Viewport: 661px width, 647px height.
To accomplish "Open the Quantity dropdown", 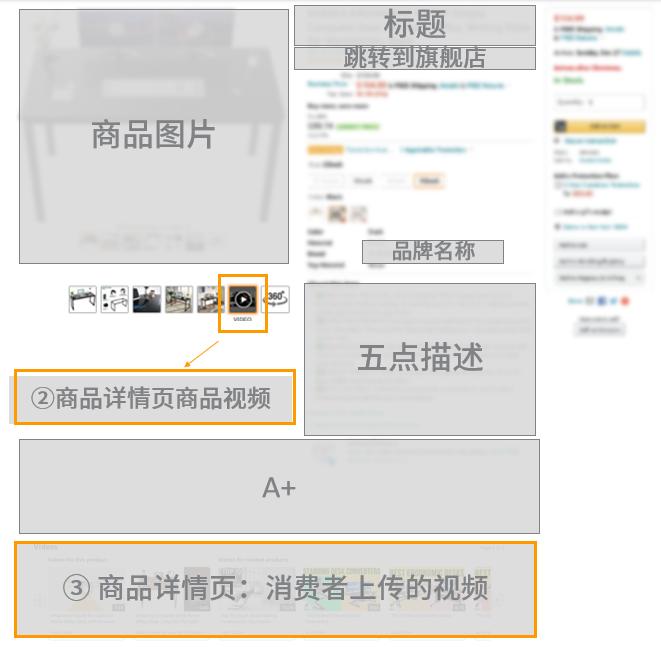I will click(x=599, y=102).
